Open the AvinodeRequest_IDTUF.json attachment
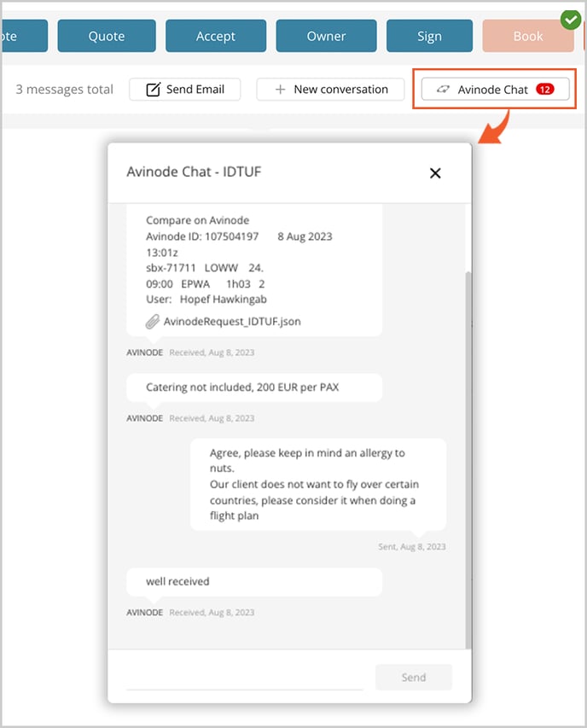Viewport: 587px width, 728px height. pyautogui.click(x=232, y=321)
